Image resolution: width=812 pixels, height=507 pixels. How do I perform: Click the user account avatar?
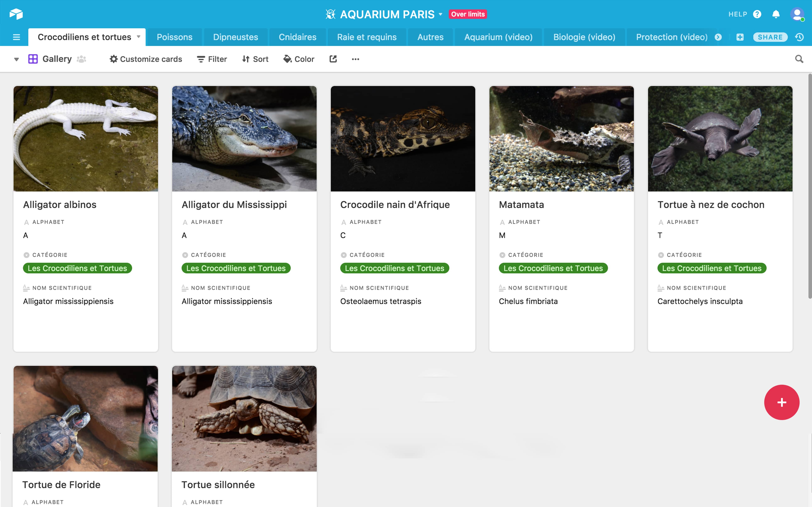pos(797,14)
